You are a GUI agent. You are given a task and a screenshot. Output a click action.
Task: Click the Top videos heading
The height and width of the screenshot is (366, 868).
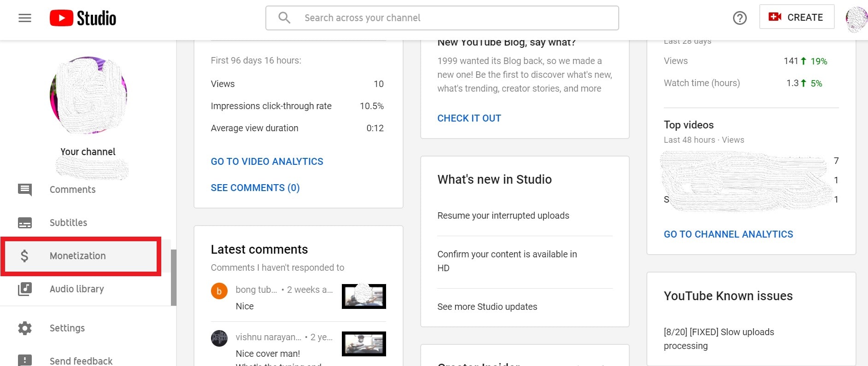coord(689,125)
